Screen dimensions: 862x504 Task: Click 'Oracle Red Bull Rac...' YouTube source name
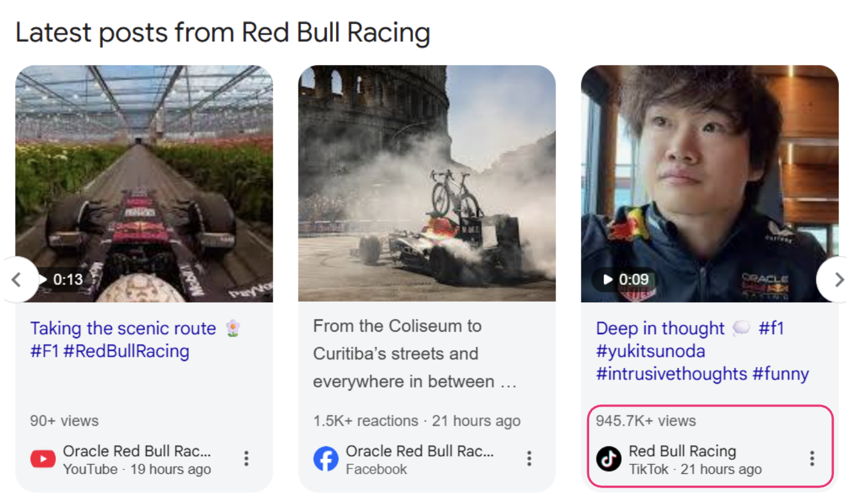pyautogui.click(x=137, y=452)
